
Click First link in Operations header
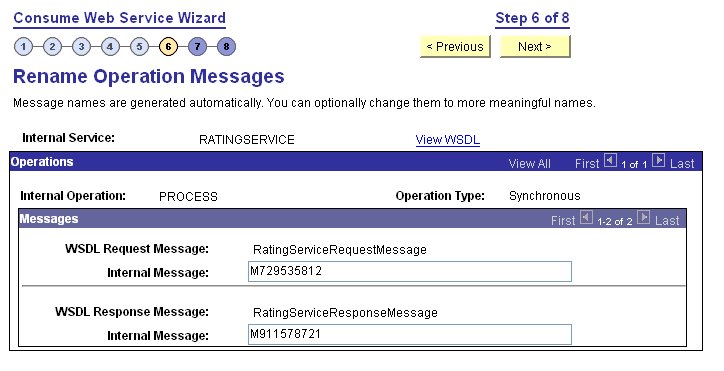tap(587, 164)
